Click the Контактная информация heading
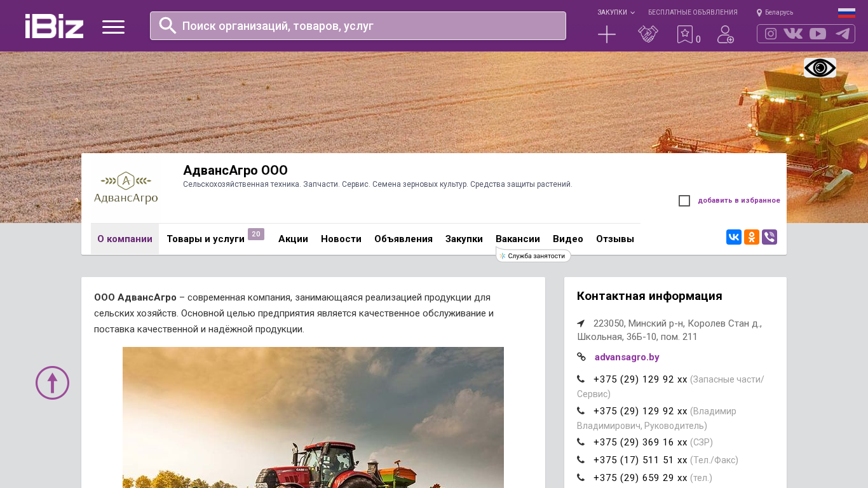 point(649,296)
